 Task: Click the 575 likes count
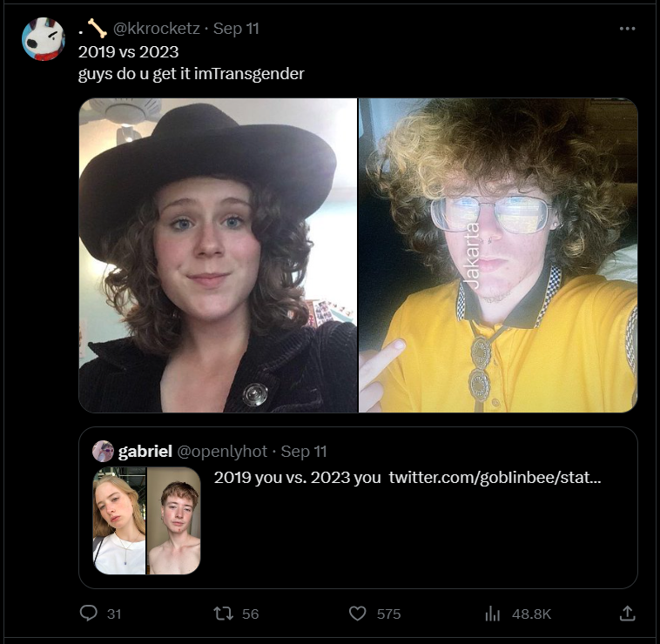(x=388, y=614)
